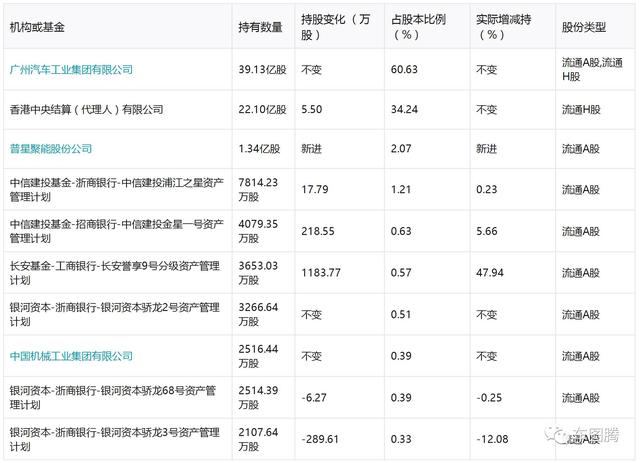The height and width of the screenshot is (463, 640).
Task: Select the 60.63 share ratio cell
Action: (404, 69)
